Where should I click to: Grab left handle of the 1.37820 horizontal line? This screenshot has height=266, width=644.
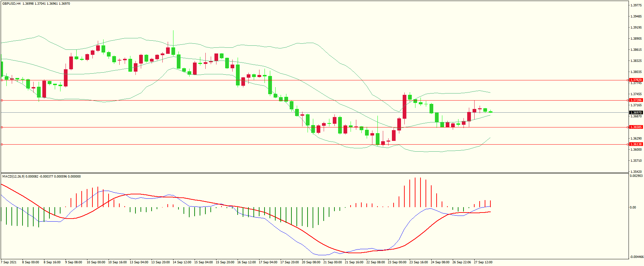(2, 80)
